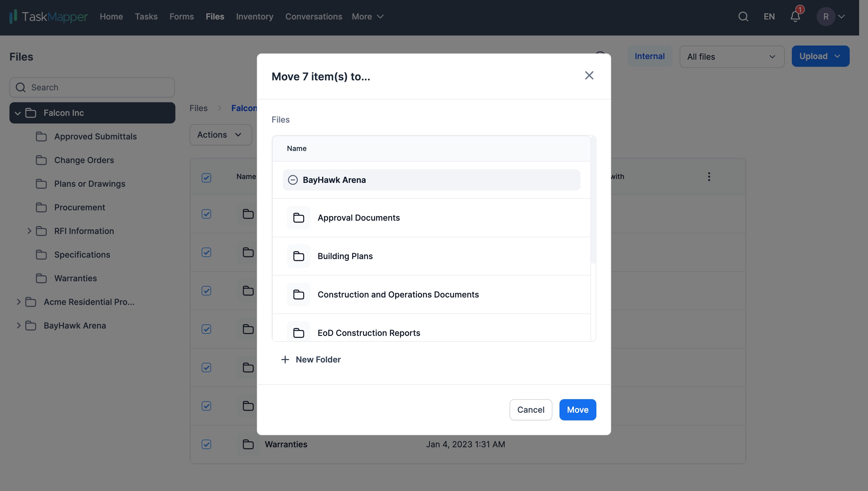The height and width of the screenshot is (491, 868).
Task: Toggle the third file row checkbox
Action: tap(206, 291)
